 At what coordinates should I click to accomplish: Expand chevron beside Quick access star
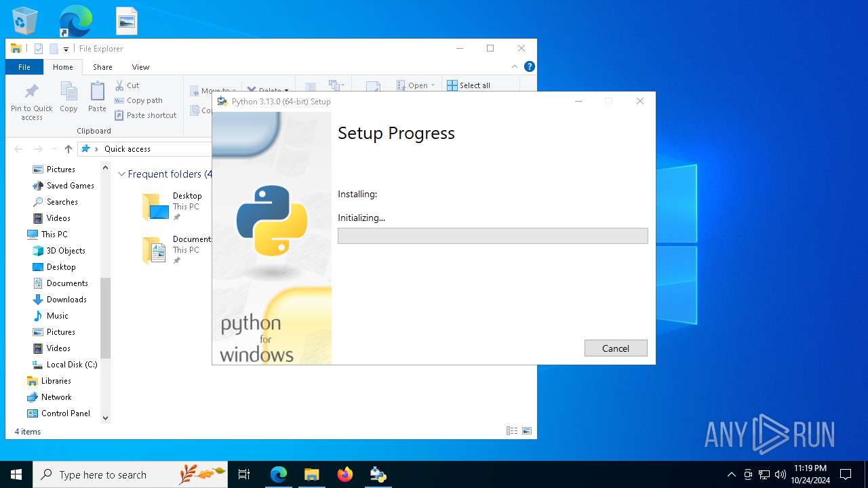pos(96,149)
